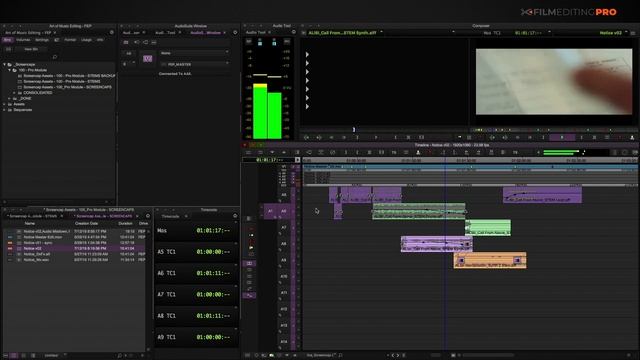Switch to the Volumes tab

pos(23,40)
